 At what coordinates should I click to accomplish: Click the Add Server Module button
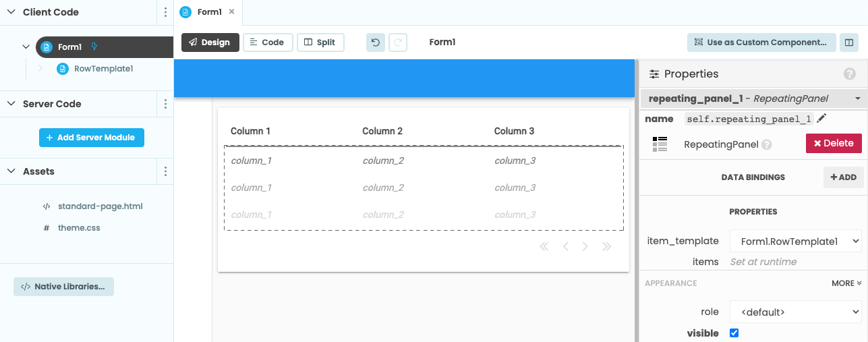point(92,138)
